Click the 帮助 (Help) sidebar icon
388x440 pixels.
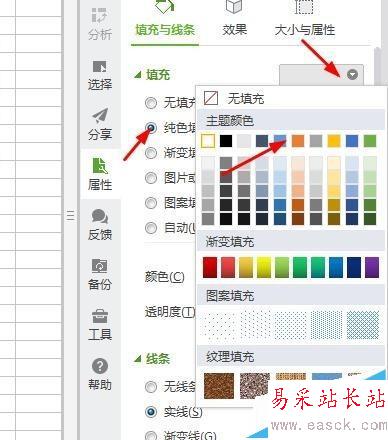pyautogui.click(x=100, y=374)
